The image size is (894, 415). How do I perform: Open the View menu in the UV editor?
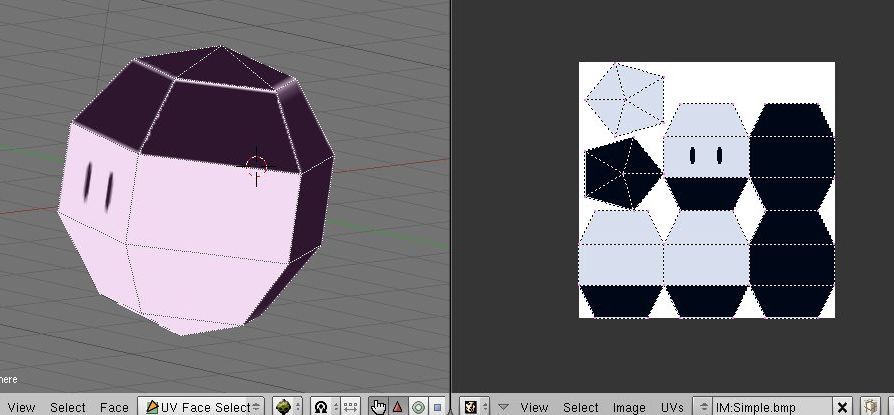[534, 407]
